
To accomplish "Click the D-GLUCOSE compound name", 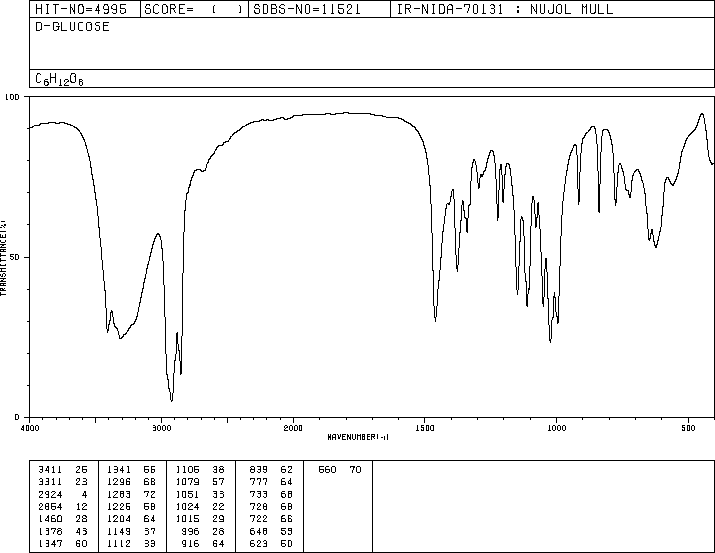I will [x=72, y=27].
